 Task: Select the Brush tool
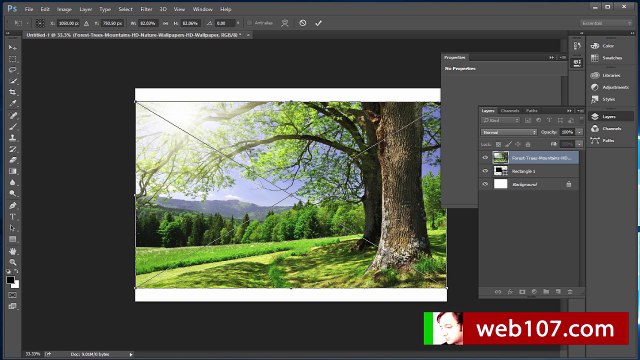coord(13,127)
